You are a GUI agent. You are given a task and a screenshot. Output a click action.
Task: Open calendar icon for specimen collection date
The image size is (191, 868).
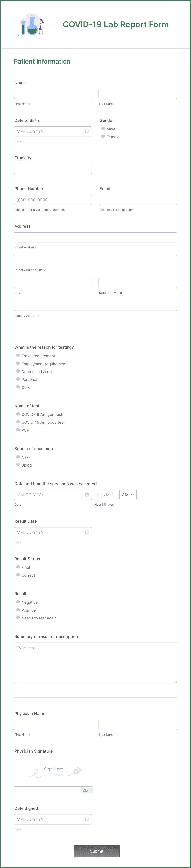87,495
